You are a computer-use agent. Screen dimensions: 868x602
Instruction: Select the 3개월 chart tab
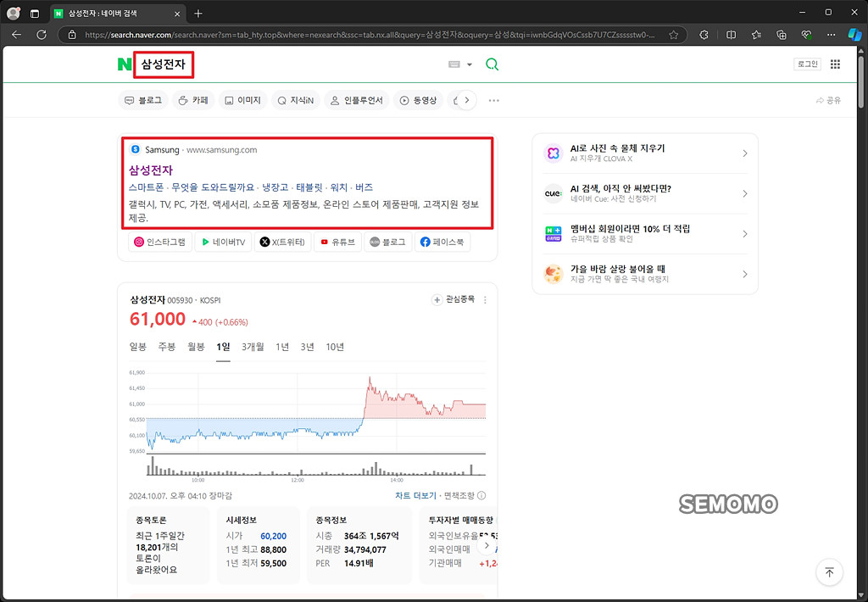point(253,347)
